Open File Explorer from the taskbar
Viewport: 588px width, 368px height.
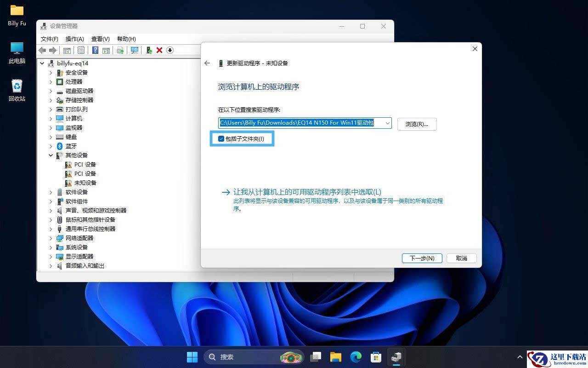pyautogui.click(x=336, y=357)
